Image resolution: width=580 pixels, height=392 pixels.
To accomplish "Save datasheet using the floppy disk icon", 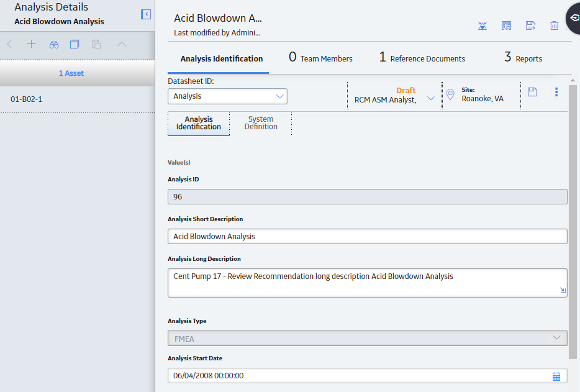I will (532, 92).
